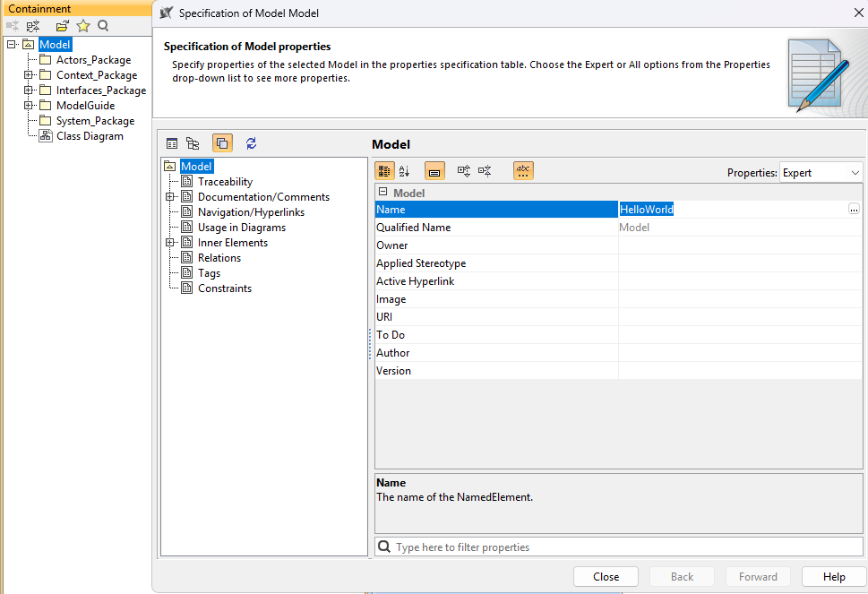
Task: Select the To Do property row
Action: pyautogui.click(x=618, y=335)
